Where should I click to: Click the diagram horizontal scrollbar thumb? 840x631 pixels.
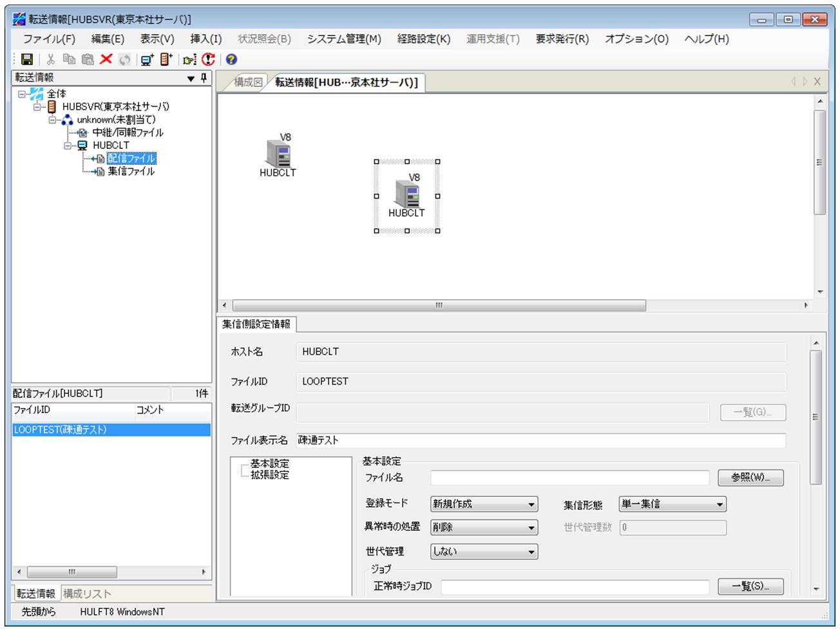pyautogui.click(x=439, y=306)
